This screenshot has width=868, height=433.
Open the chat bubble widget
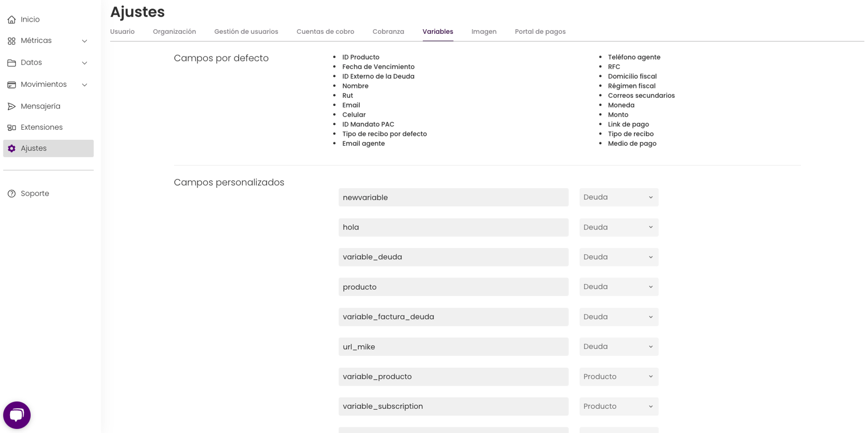17,415
